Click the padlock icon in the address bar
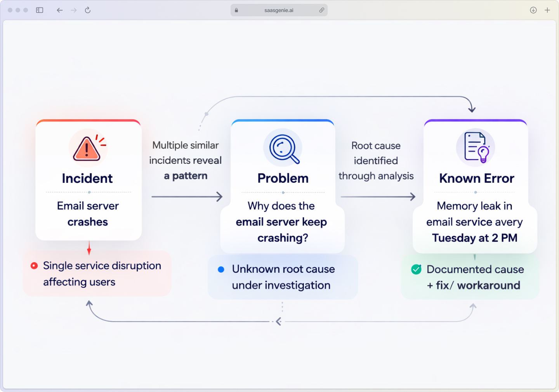This screenshot has width=559, height=392. click(x=236, y=10)
